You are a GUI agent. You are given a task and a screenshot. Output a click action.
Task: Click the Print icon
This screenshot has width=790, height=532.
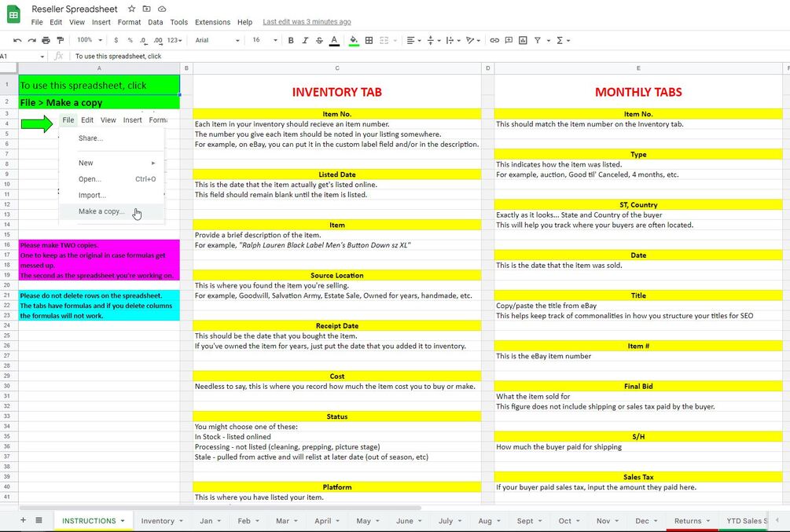pos(45,40)
